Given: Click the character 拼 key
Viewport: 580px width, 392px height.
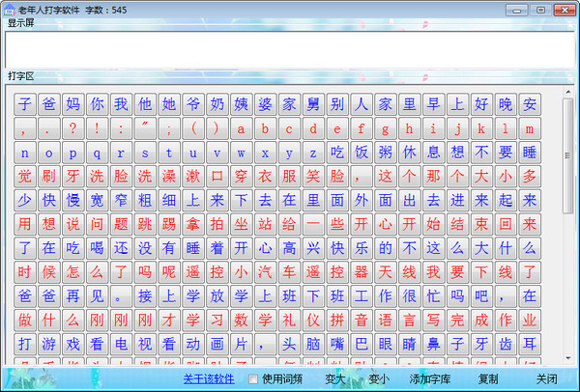Looking at the screenshot, I should pyautogui.click(x=337, y=321).
